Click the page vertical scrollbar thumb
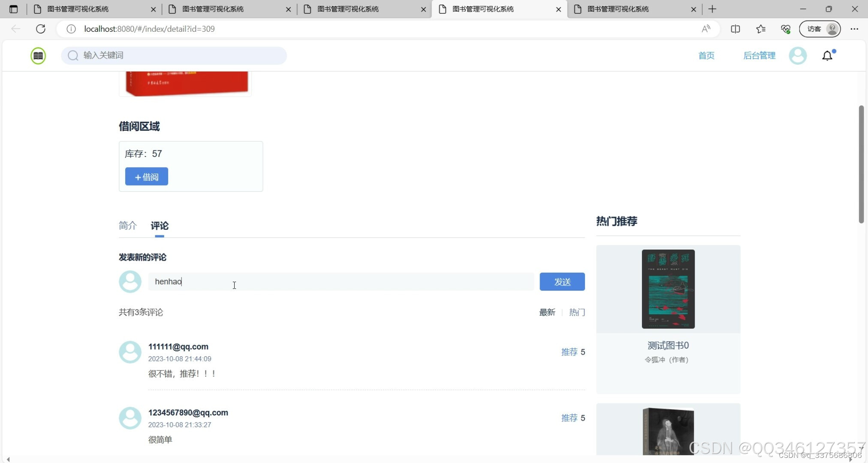Screen dimensions: 868x463 tap(861, 164)
